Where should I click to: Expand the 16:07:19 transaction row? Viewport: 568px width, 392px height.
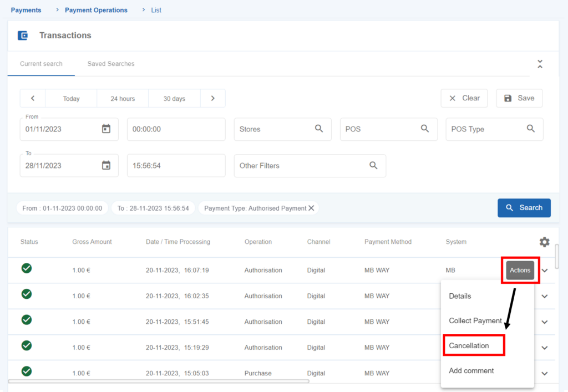pyautogui.click(x=545, y=271)
